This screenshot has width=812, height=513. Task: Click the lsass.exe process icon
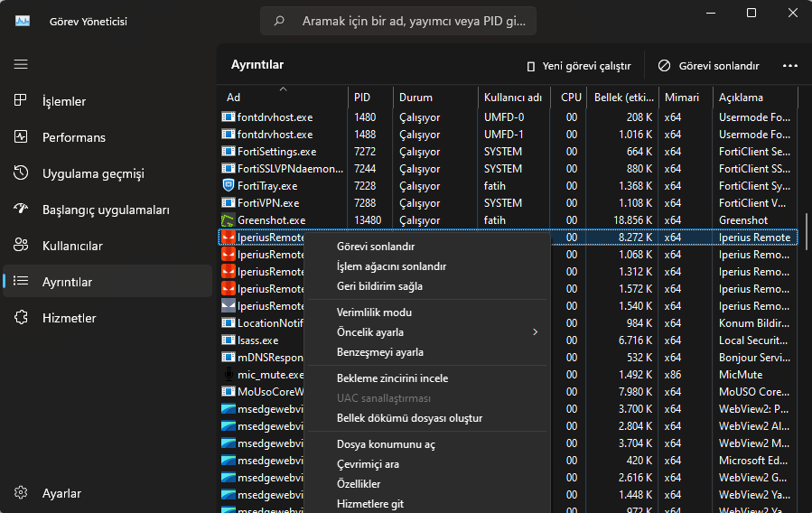pyautogui.click(x=228, y=340)
